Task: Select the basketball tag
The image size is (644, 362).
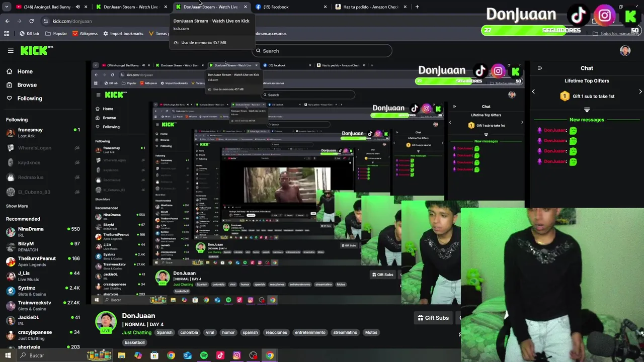Action: 134,342
